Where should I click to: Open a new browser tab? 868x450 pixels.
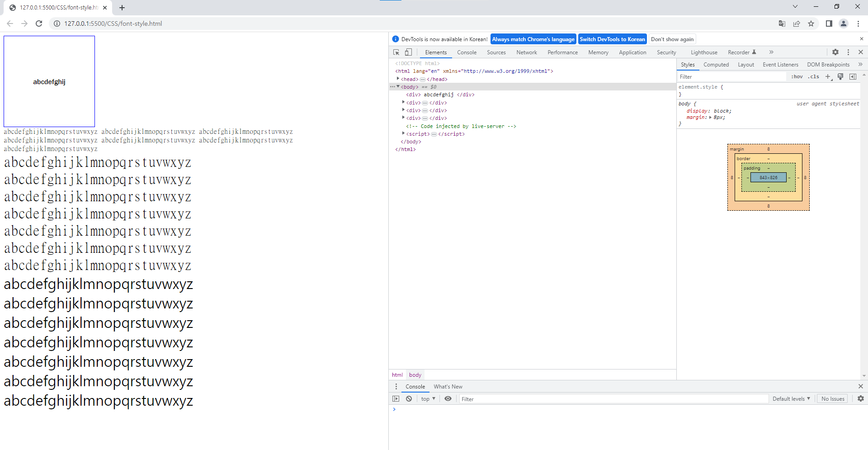point(122,8)
